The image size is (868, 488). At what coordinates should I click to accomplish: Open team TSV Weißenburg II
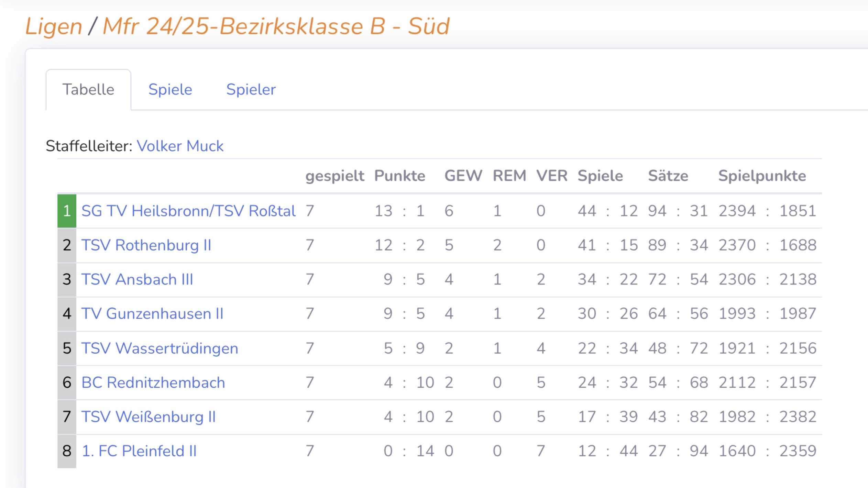149,417
